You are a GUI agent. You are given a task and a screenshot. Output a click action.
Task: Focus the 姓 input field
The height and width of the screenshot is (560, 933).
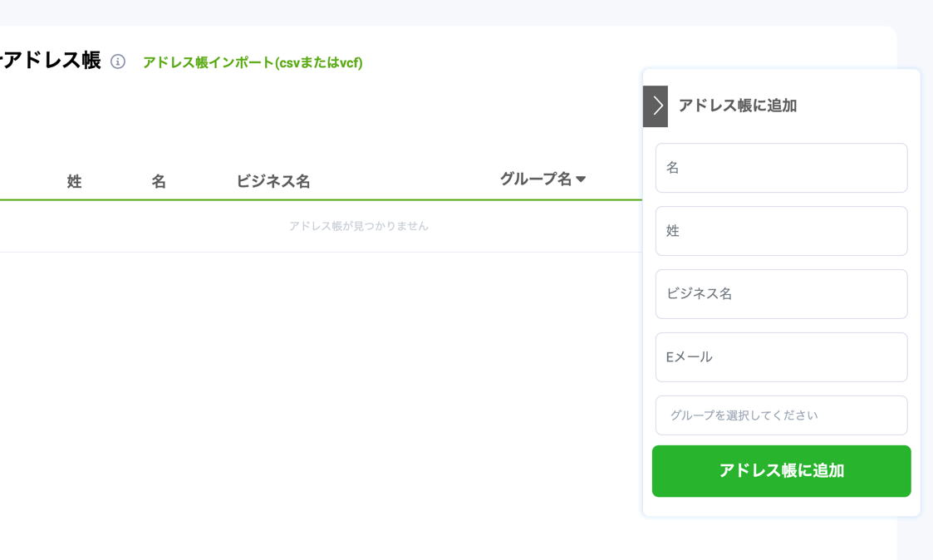point(780,231)
